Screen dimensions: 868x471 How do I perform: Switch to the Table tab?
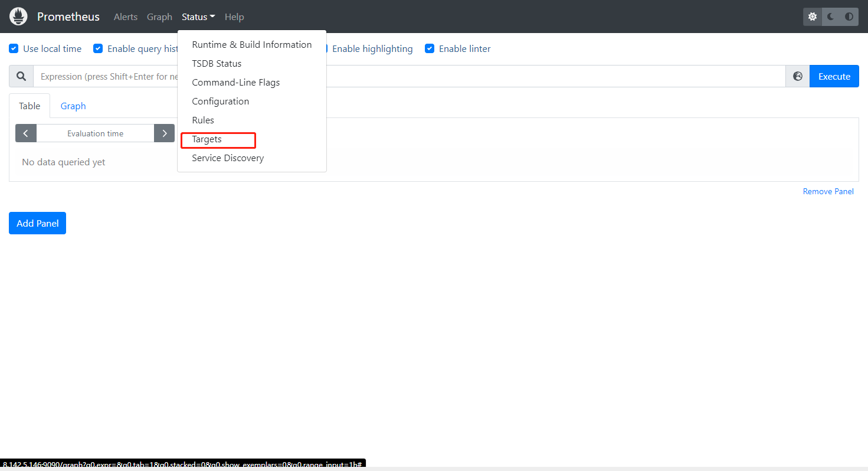point(30,106)
